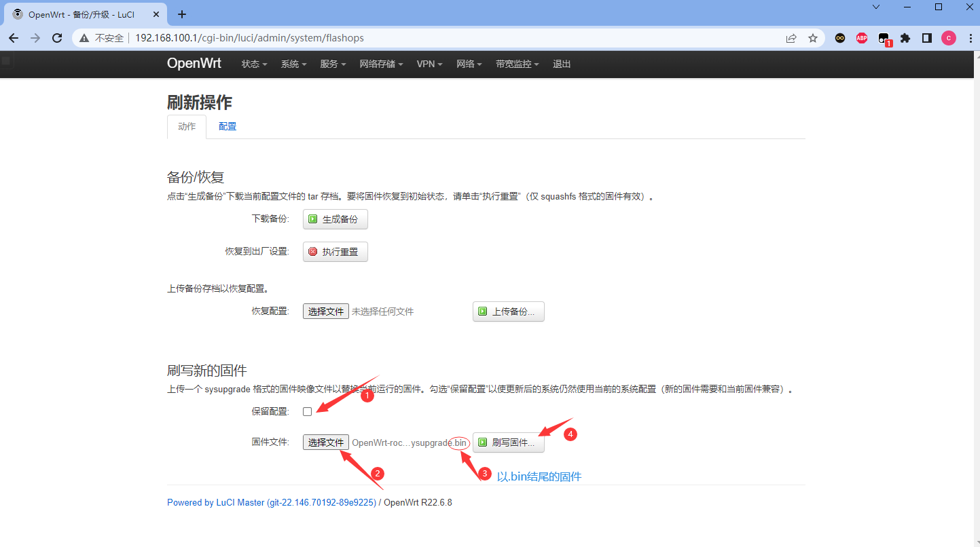Open the tab search chevron in title bar
The width and height of the screenshot is (980, 547).
pyautogui.click(x=876, y=7)
